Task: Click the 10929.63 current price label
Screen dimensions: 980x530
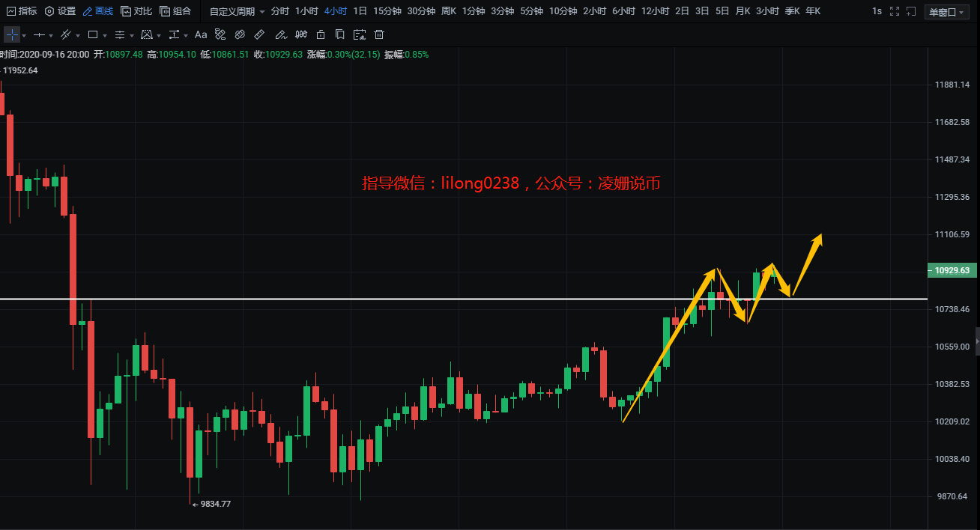Action: (x=951, y=271)
